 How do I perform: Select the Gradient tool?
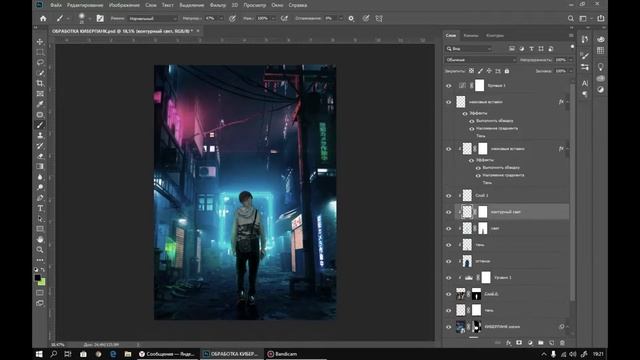40,167
